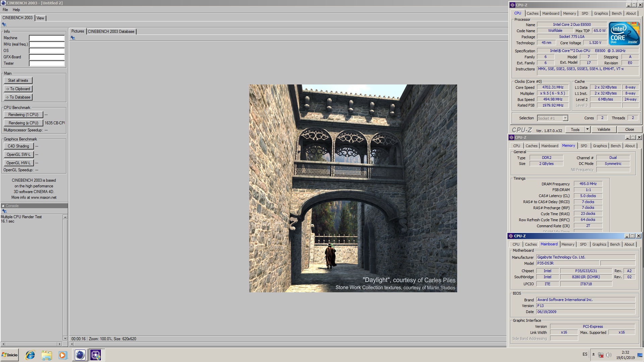This screenshot has width=644, height=362.
Task: Click the volume speaker tray icon
Action: tap(609, 355)
